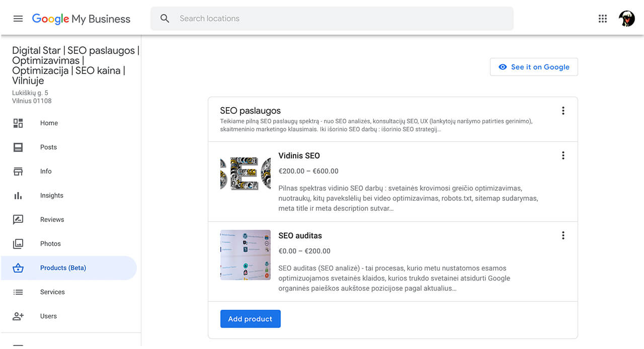
Task: Open the hamburger main menu
Action: tap(18, 19)
